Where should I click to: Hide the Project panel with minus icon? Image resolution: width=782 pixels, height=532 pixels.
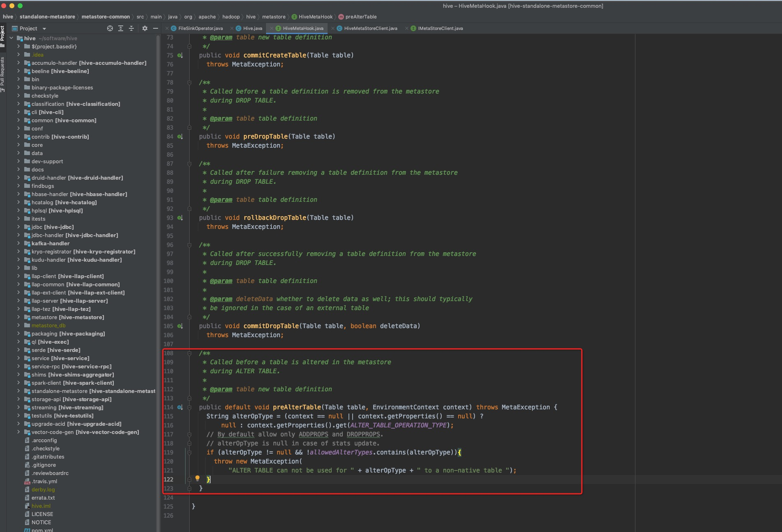click(155, 28)
